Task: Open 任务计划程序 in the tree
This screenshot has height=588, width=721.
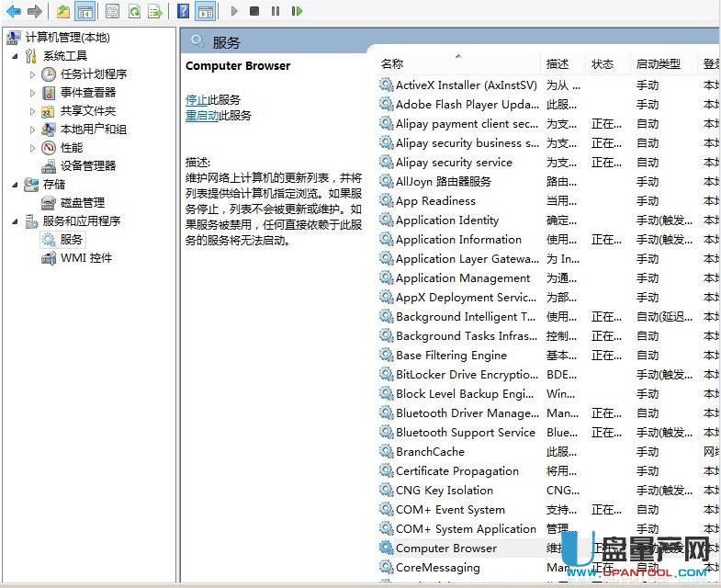Action: pos(94,74)
